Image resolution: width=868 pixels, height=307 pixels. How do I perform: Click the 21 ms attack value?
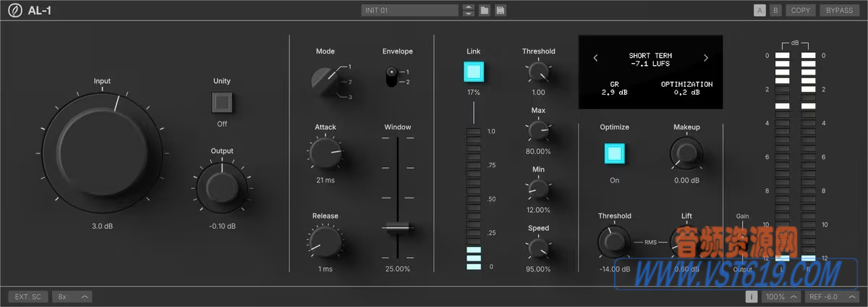click(x=325, y=180)
